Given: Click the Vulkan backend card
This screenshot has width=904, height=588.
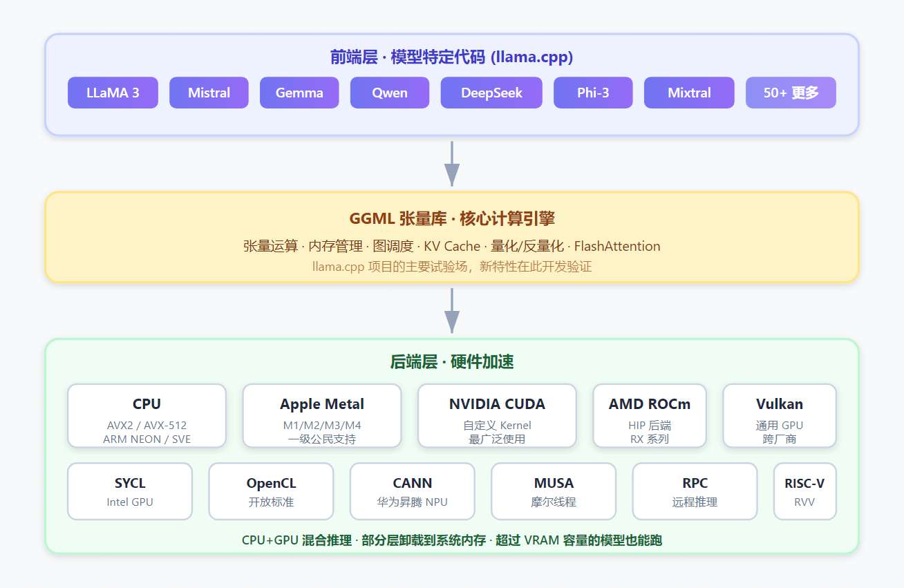Looking at the screenshot, I should (x=780, y=416).
